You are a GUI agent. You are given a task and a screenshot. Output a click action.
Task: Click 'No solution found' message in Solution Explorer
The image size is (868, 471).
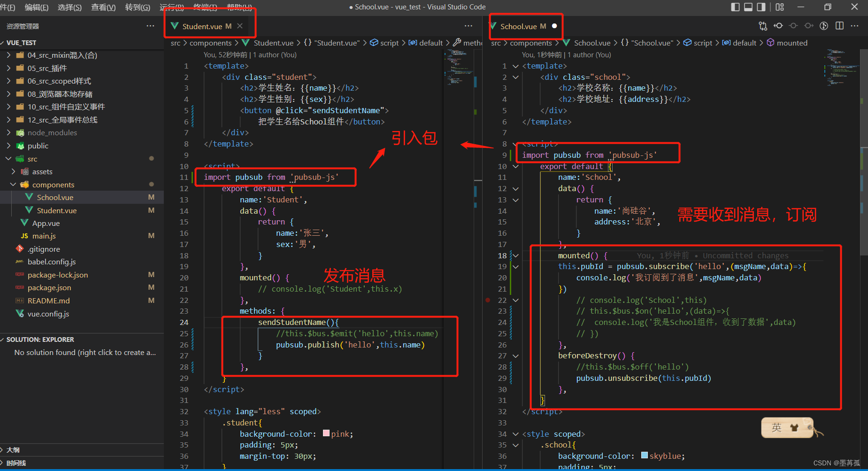[85, 352]
